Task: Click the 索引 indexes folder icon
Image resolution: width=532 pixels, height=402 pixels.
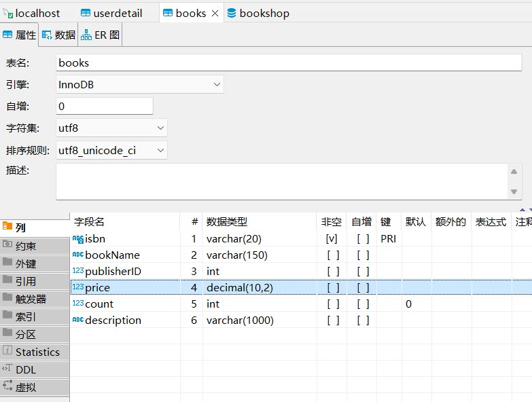Action: coord(7,315)
